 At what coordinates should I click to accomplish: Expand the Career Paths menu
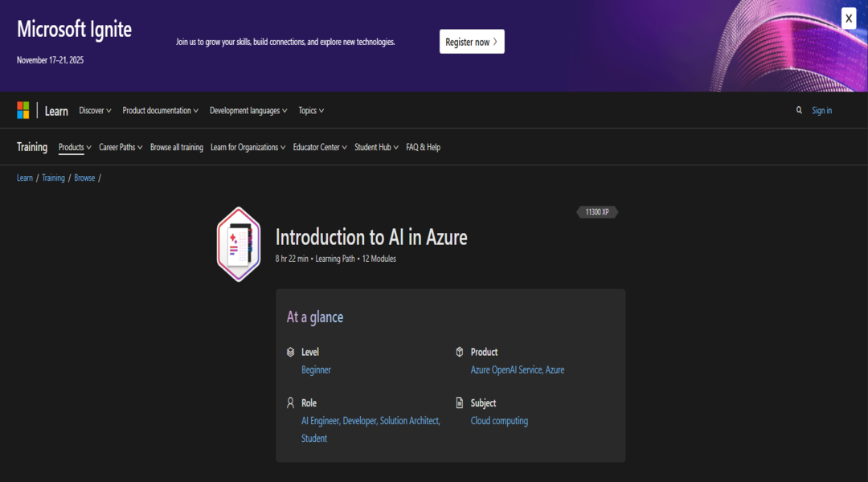(x=121, y=147)
